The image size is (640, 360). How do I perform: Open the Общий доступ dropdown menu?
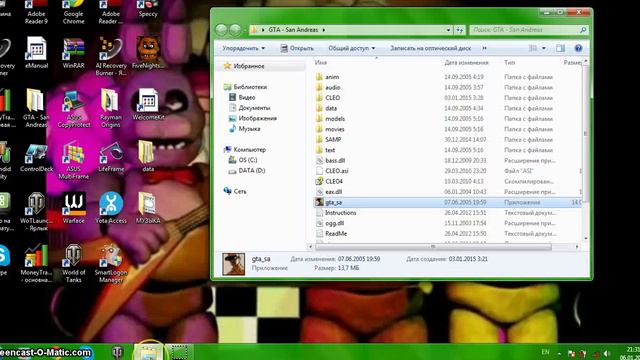(x=351, y=48)
